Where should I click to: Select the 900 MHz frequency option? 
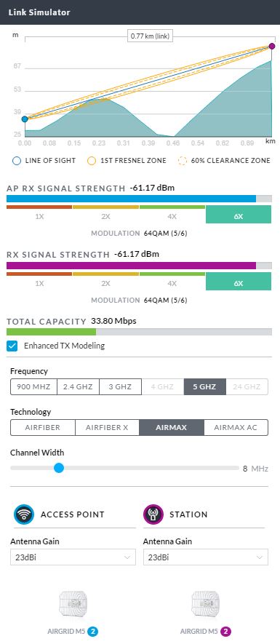point(33,386)
